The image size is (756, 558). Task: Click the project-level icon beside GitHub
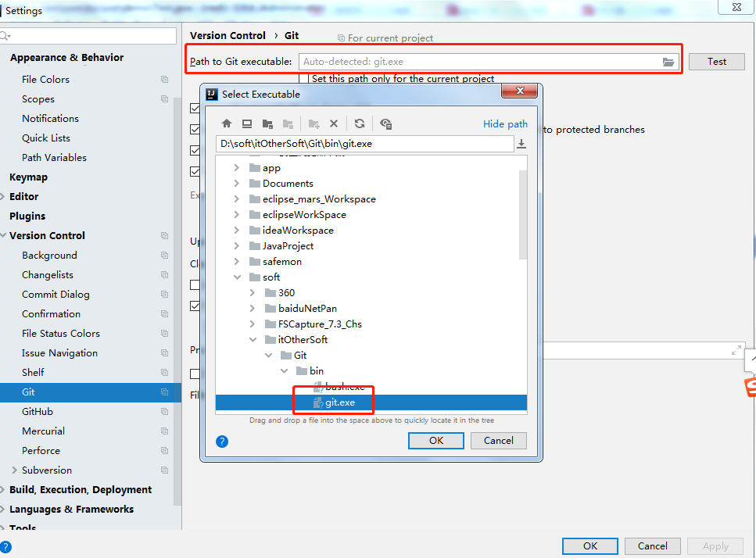[x=164, y=412]
